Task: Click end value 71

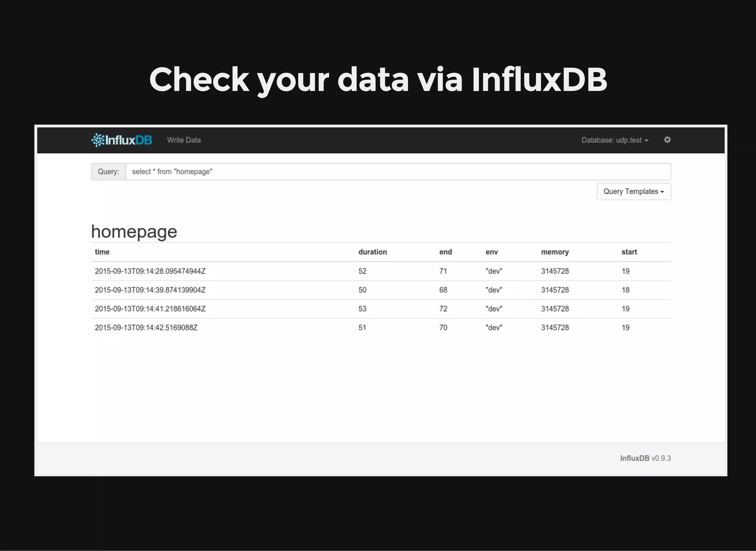Action: tap(443, 271)
